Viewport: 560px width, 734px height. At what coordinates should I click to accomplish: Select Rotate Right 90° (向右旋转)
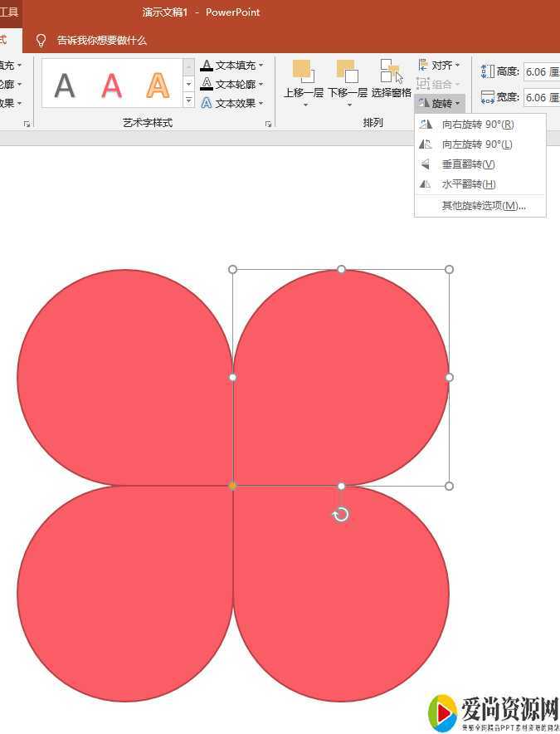[477, 125]
